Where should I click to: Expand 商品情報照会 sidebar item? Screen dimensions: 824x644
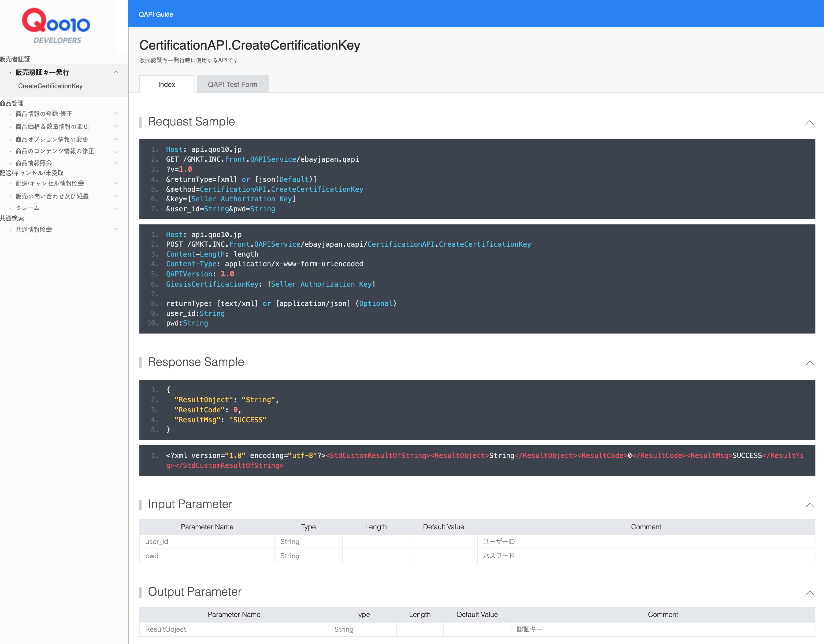point(116,163)
